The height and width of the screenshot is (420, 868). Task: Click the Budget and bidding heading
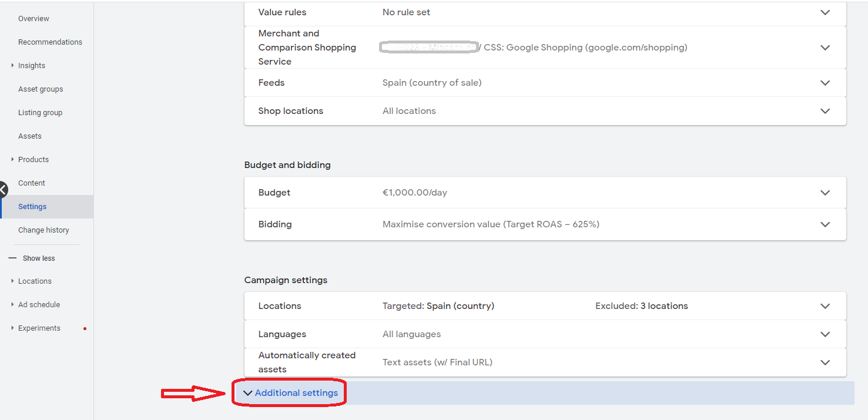click(x=287, y=165)
